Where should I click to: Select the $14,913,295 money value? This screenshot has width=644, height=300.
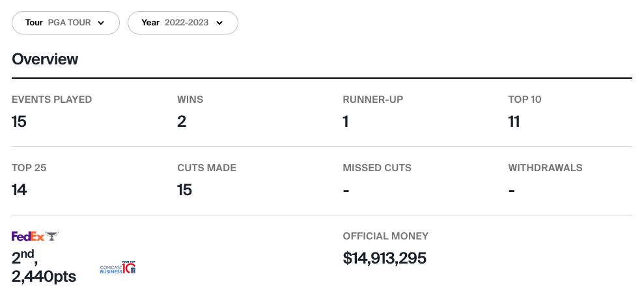385,258
